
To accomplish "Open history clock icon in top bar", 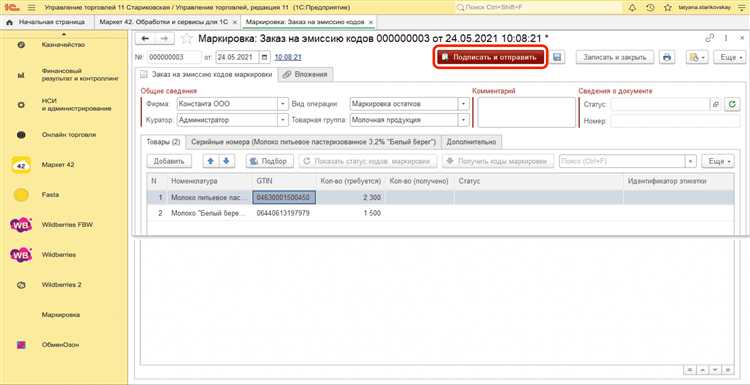I will pos(650,8).
